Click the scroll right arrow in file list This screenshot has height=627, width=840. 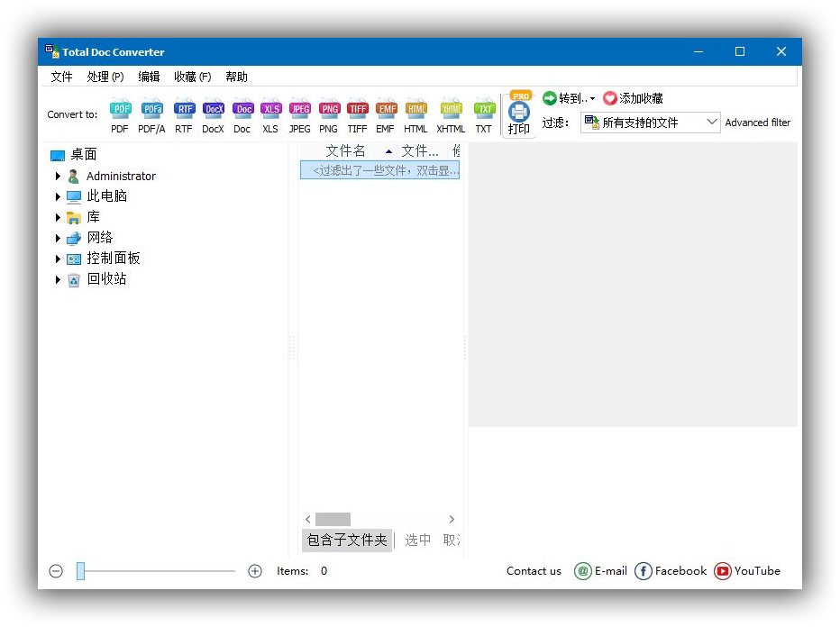pyautogui.click(x=452, y=520)
